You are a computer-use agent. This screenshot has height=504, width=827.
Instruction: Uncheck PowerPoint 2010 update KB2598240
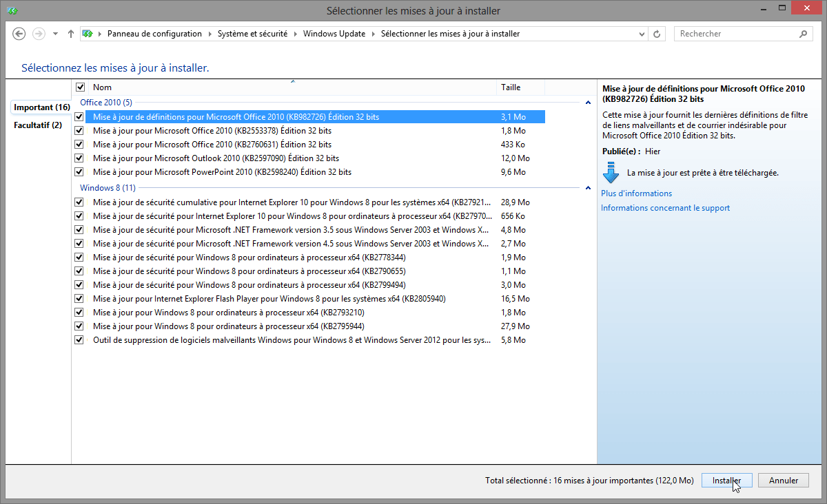click(x=79, y=172)
